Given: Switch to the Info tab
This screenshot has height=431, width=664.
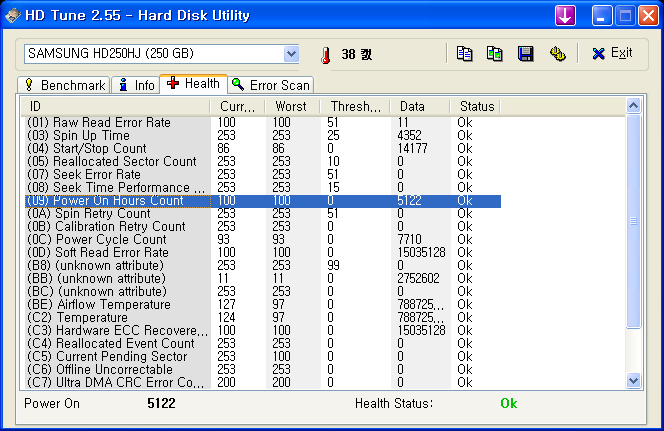Looking at the screenshot, I should click(x=136, y=85).
